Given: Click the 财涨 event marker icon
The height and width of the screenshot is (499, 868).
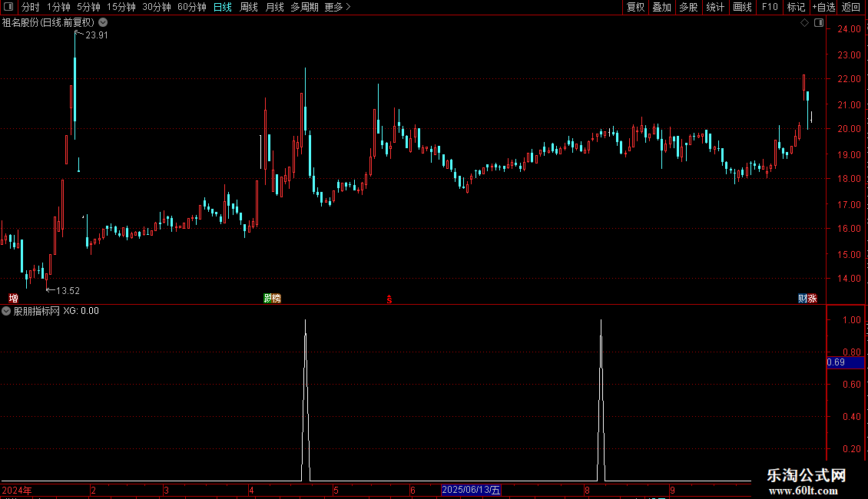Looking at the screenshot, I should click(807, 298).
